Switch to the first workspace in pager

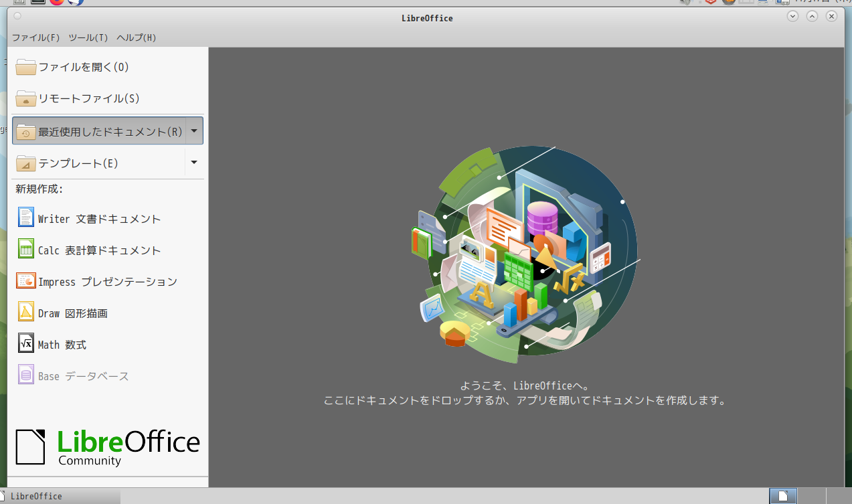click(x=783, y=496)
